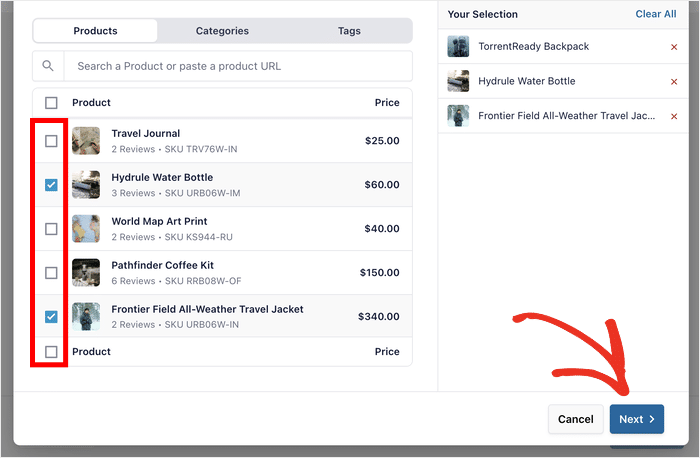Screen dimensions: 700x458
Task: Check the Pathfinder Coffee Kit checkbox
Action: click(51, 273)
